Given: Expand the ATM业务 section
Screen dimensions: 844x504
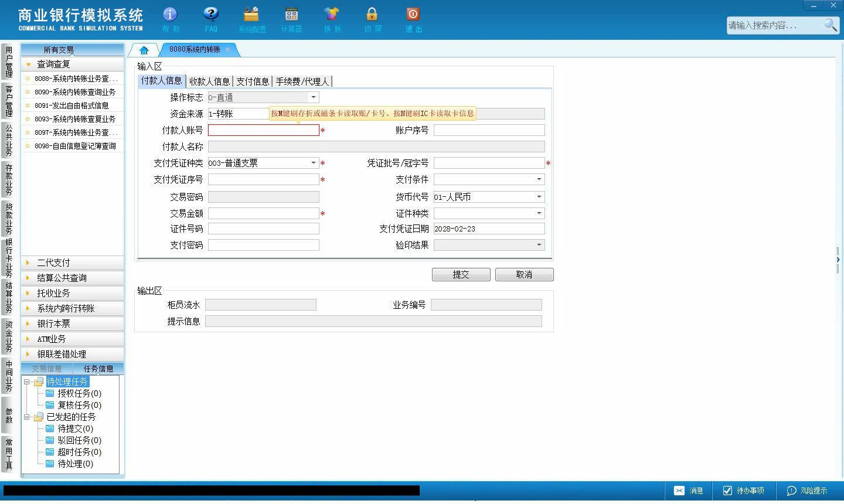Looking at the screenshot, I should pyautogui.click(x=73, y=339).
